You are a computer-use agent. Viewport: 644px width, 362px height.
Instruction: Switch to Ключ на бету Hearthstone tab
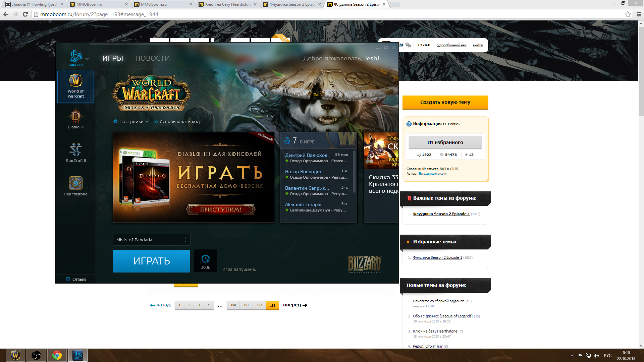coord(228,4)
